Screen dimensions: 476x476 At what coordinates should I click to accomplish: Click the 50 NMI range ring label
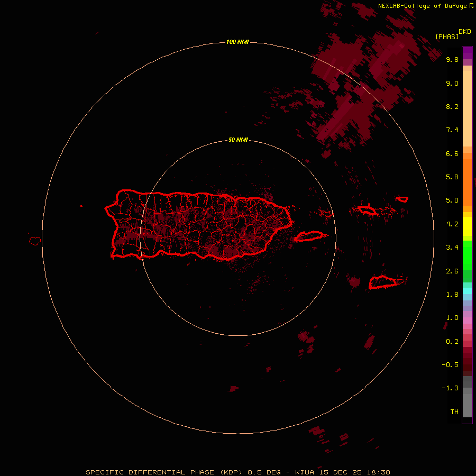238,140
